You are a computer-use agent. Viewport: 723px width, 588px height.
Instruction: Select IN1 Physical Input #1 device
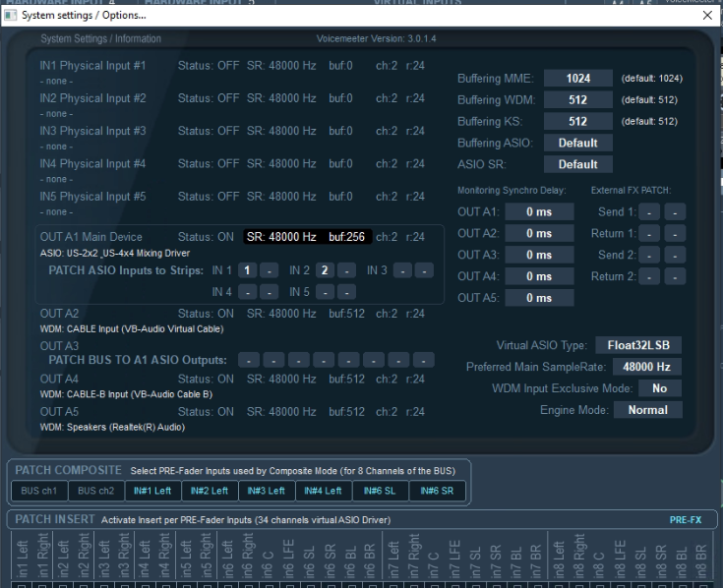point(92,66)
